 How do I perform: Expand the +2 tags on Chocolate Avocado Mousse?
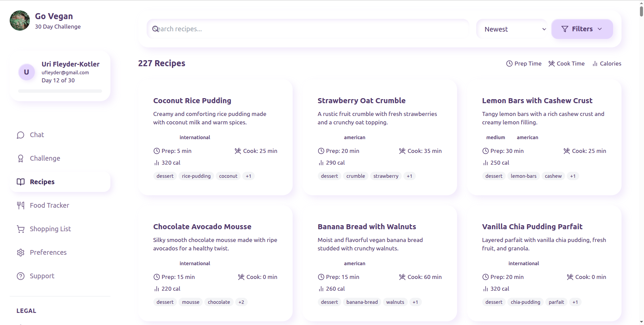tap(241, 302)
